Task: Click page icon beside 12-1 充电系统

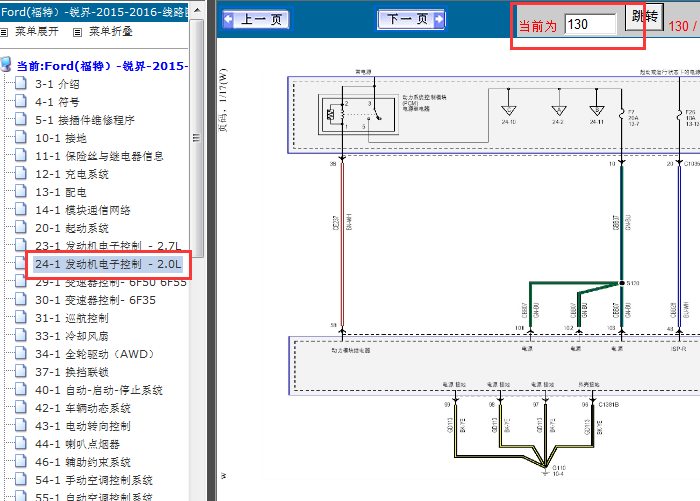Action: pos(21,173)
